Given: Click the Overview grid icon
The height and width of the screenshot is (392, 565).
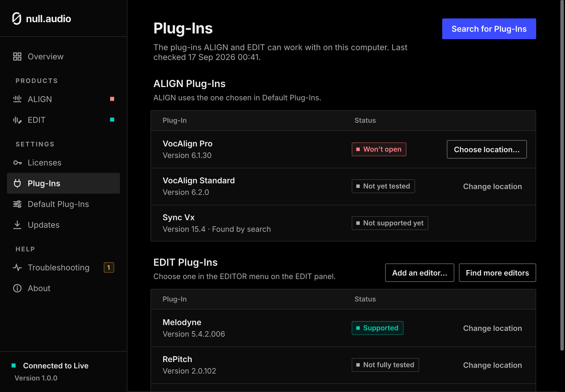Looking at the screenshot, I should click(x=17, y=56).
